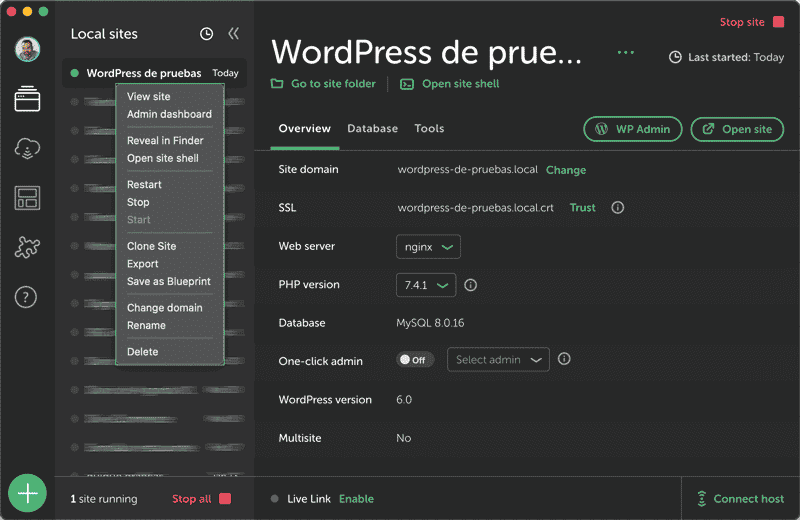Image resolution: width=800 pixels, height=520 pixels.
Task: Open the user avatar profile
Action: click(27, 49)
